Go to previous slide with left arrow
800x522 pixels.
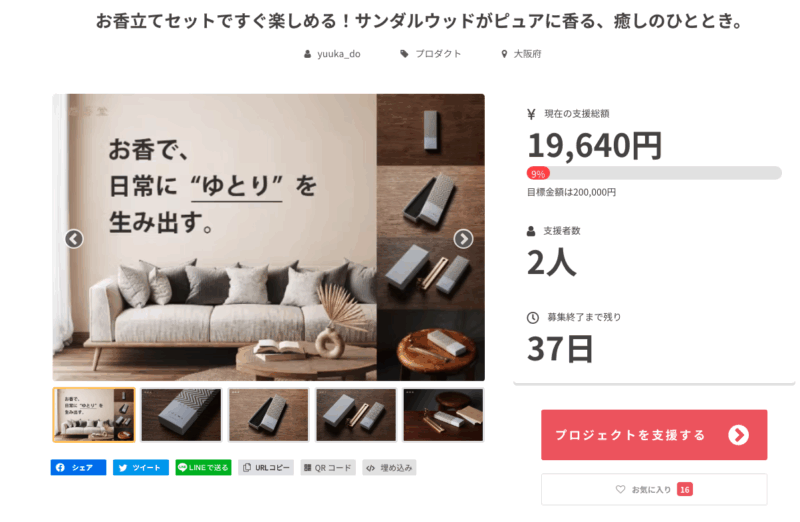pos(74,239)
